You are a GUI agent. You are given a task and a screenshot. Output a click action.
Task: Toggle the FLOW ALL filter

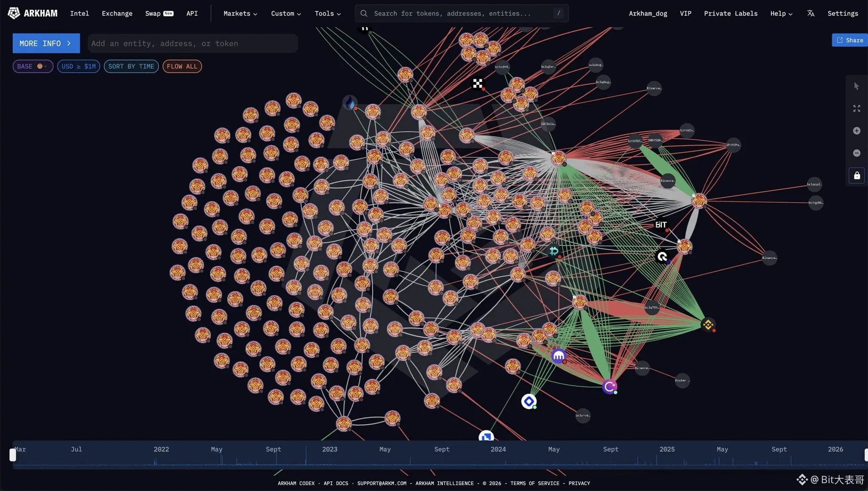[182, 66]
